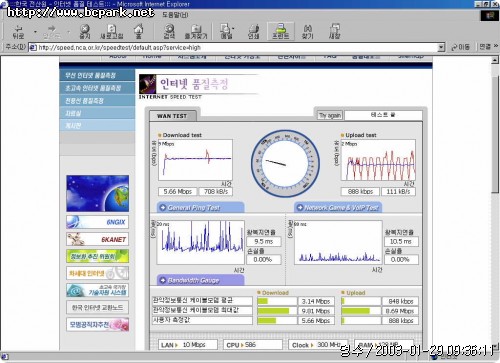Expand the address bar dropdown arrow
The height and width of the screenshot is (363, 500).
click(441, 47)
